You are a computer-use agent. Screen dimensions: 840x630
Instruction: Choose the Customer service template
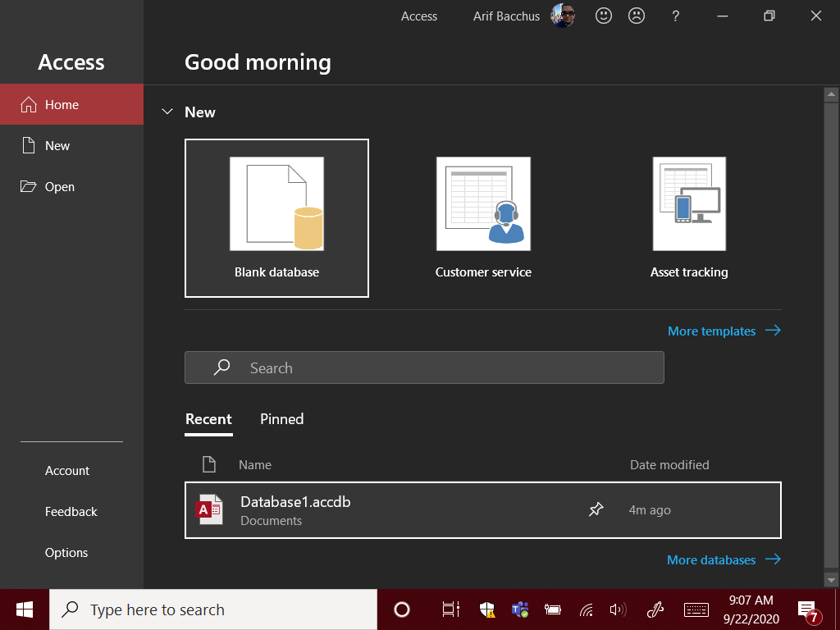(x=483, y=217)
